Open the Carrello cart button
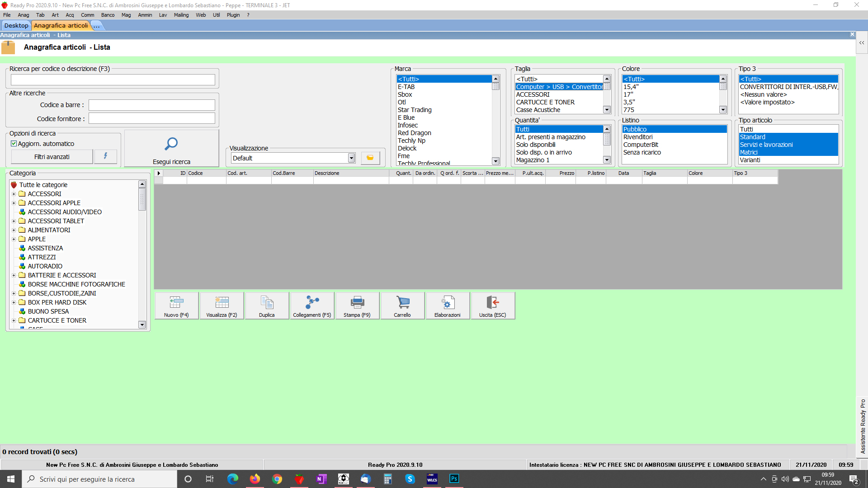868x488 pixels. [402, 306]
